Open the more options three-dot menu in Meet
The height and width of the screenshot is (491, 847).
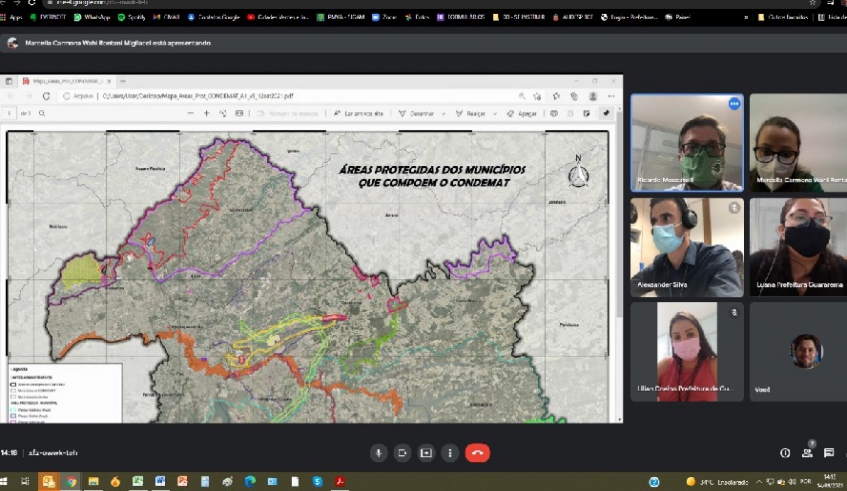pyautogui.click(x=450, y=453)
